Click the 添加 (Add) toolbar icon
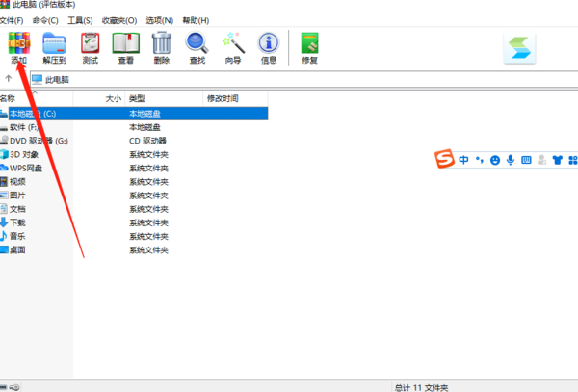This screenshot has height=392, width=578. click(19, 44)
